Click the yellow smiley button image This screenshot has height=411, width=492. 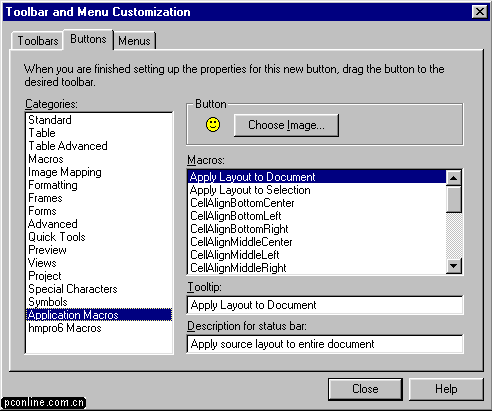pos(213,125)
